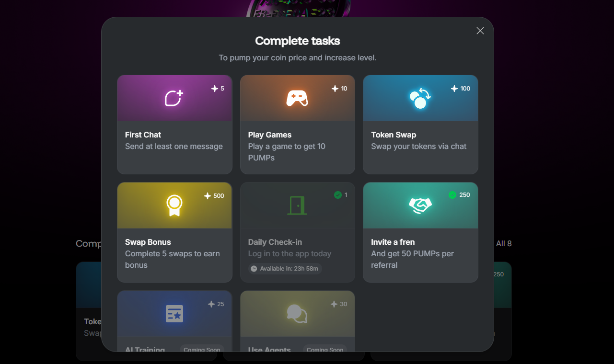The image size is (614, 364).
Task: Click the clock icon next to Available in timer
Action: coord(255,268)
